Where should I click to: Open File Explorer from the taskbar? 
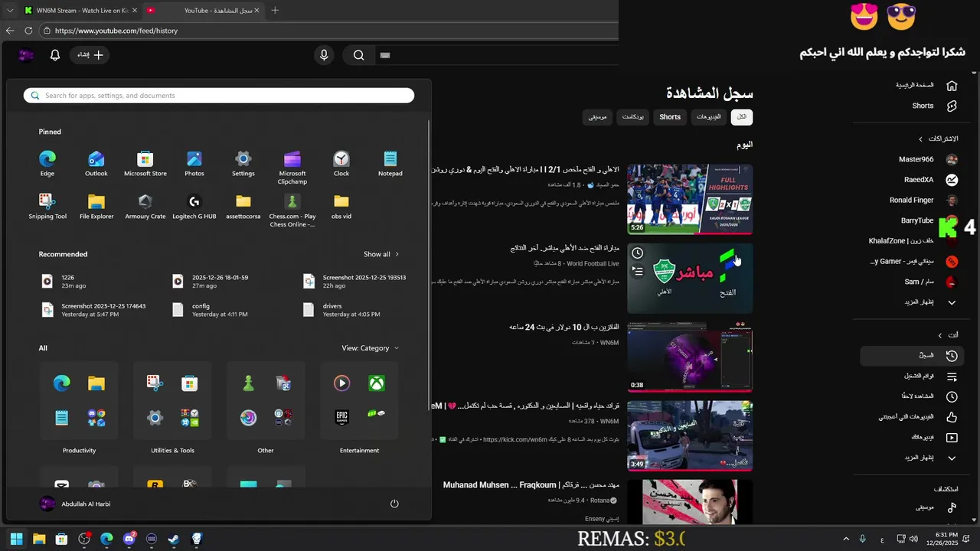click(x=39, y=539)
